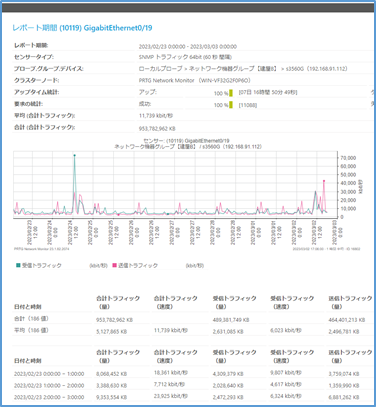Select the 4,309,379 KB cell
The image size is (376, 407).
click(228, 374)
